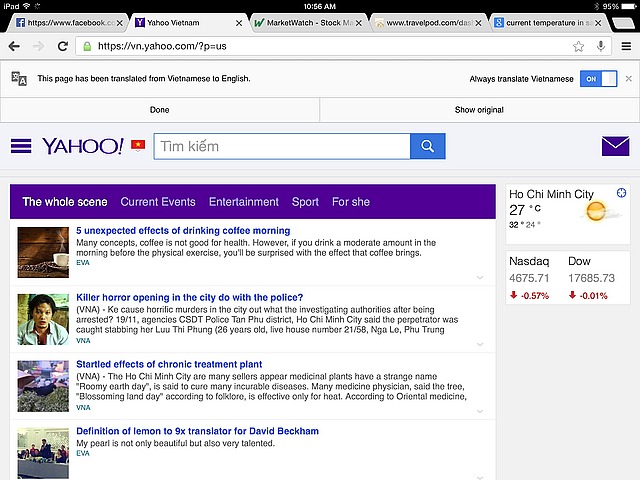Viewport: 640px width, 480px height.
Task: Click VNA source under Killer horror article
Action: click(83, 341)
